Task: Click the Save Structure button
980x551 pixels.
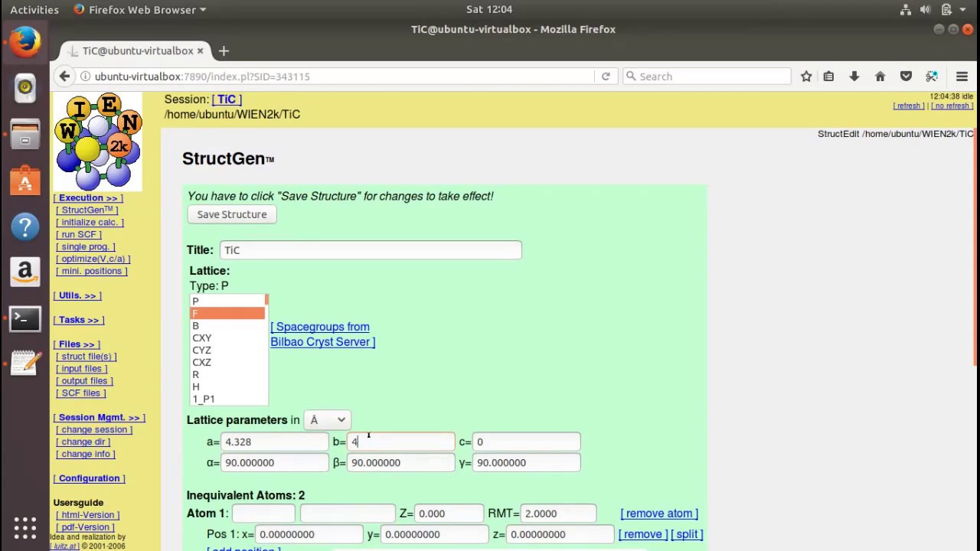Action: point(232,214)
